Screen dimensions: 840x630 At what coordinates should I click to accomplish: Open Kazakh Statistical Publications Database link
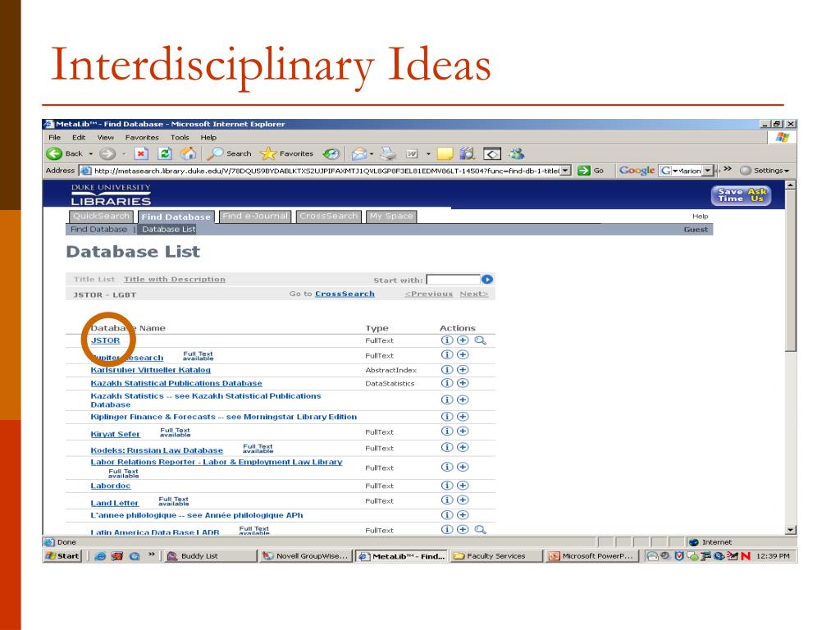pyautogui.click(x=176, y=383)
